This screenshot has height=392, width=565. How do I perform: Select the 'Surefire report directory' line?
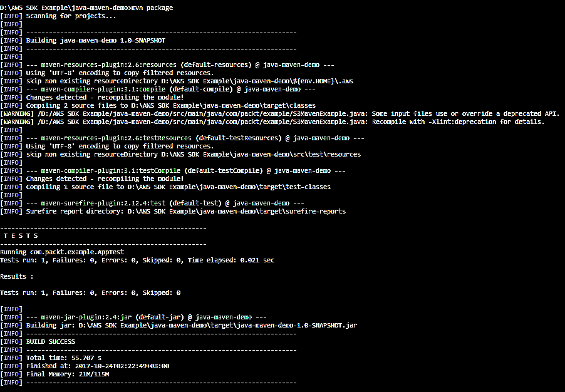coord(173,211)
